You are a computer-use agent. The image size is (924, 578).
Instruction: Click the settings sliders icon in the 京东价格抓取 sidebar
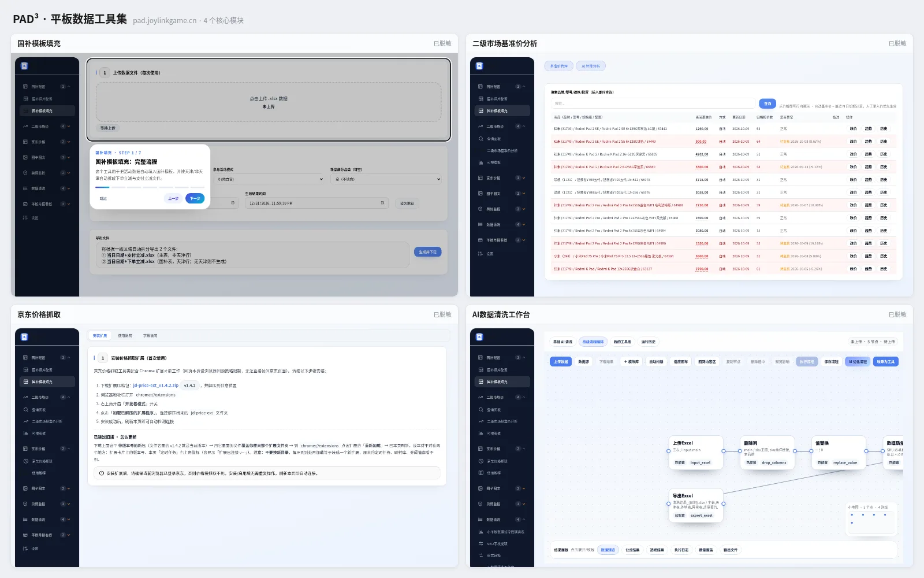tap(25, 549)
